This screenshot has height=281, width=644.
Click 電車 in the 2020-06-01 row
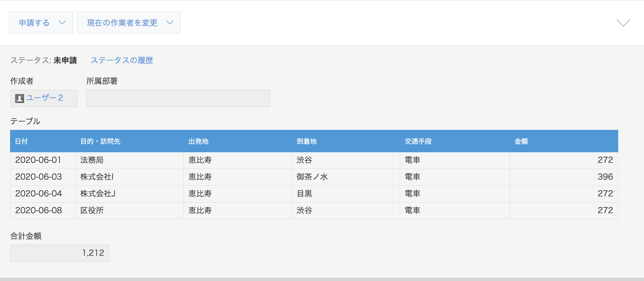tap(455, 160)
